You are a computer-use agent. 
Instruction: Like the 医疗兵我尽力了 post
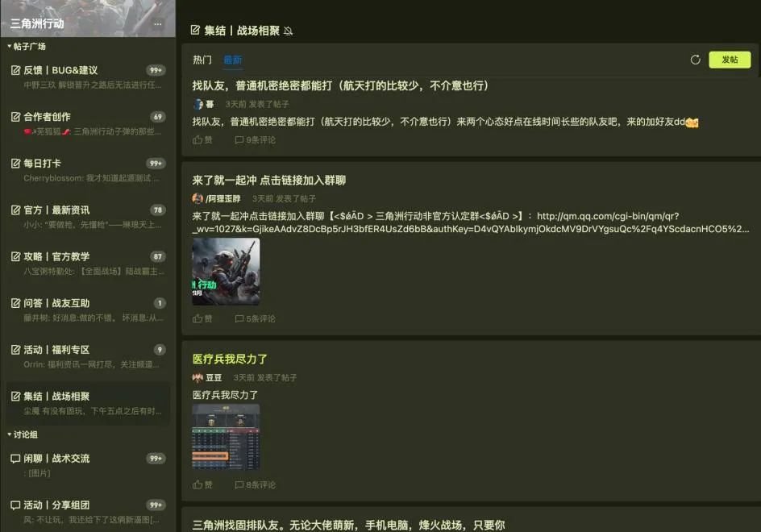pos(202,485)
